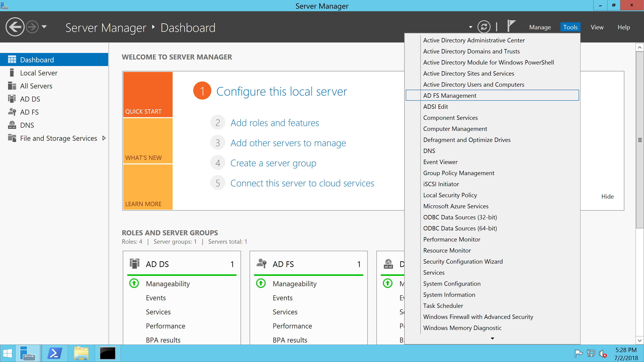644x362 pixels.
Task: Click AD DS Manageability status icon
Action: (134, 283)
